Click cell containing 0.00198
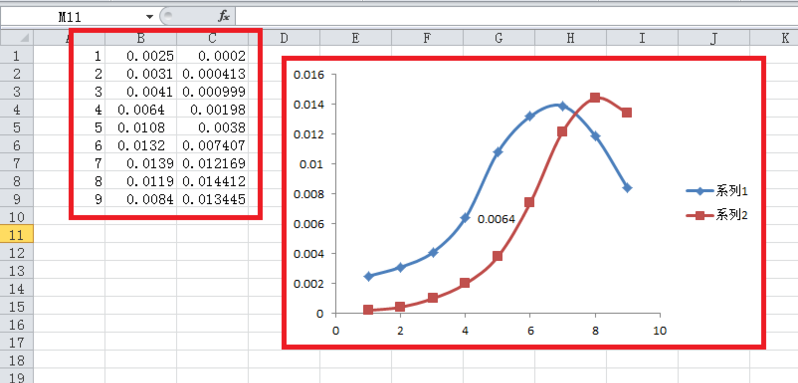Viewport: 798px width, 383px height. [x=212, y=109]
